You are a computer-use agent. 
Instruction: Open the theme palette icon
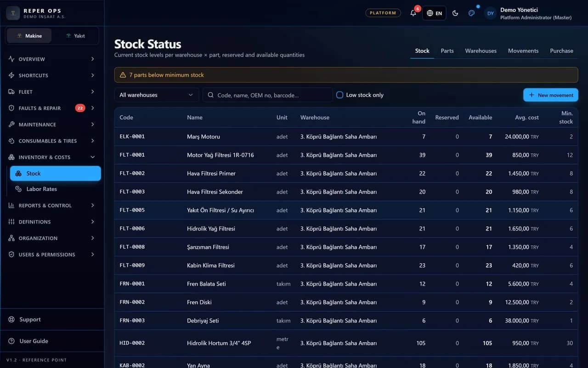tap(471, 13)
